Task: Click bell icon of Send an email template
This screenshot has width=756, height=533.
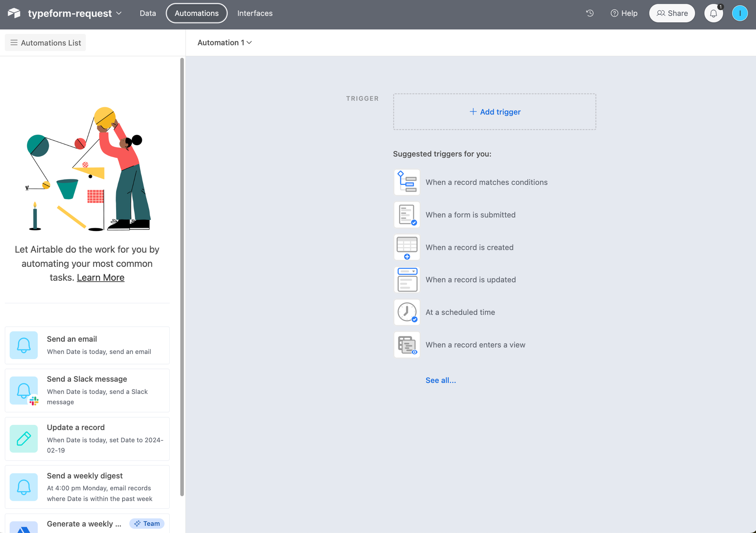Action: pyautogui.click(x=24, y=345)
